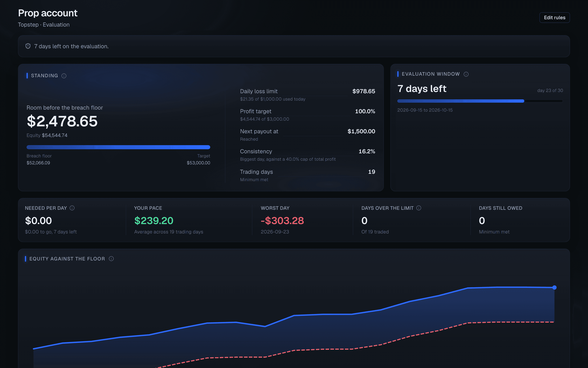Click the Next payout at $1,500.00 value
This screenshot has height=368, width=588.
click(x=361, y=131)
